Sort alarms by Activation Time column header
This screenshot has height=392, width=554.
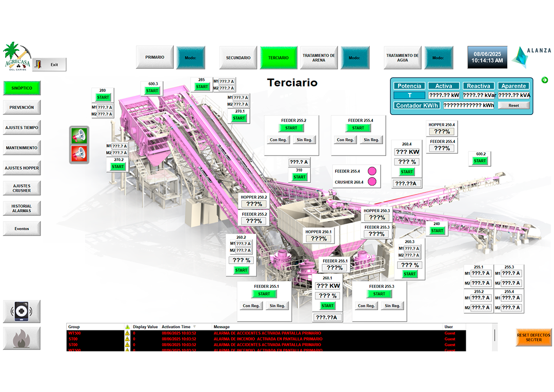[176, 327]
